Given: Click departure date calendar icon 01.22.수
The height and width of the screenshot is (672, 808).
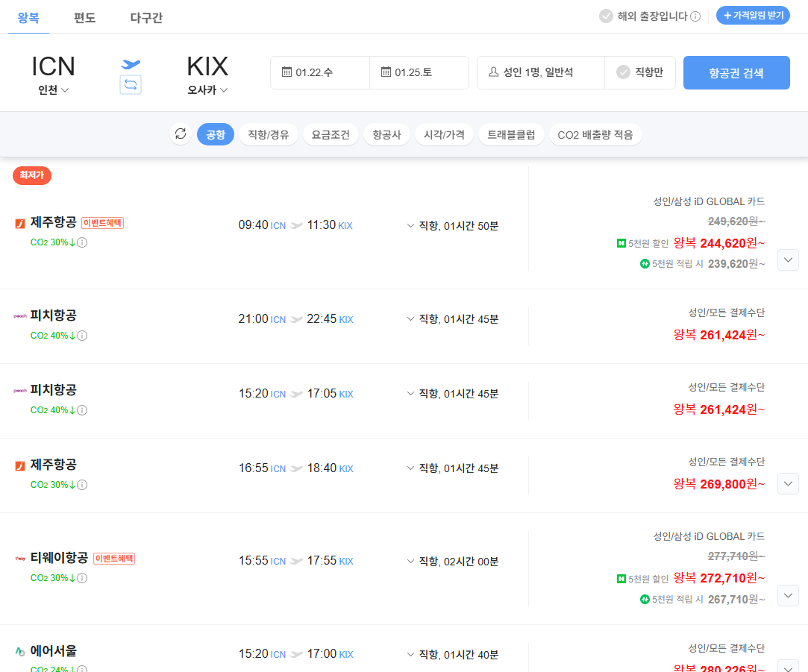Looking at the screenshot, I should click(286, 72).
